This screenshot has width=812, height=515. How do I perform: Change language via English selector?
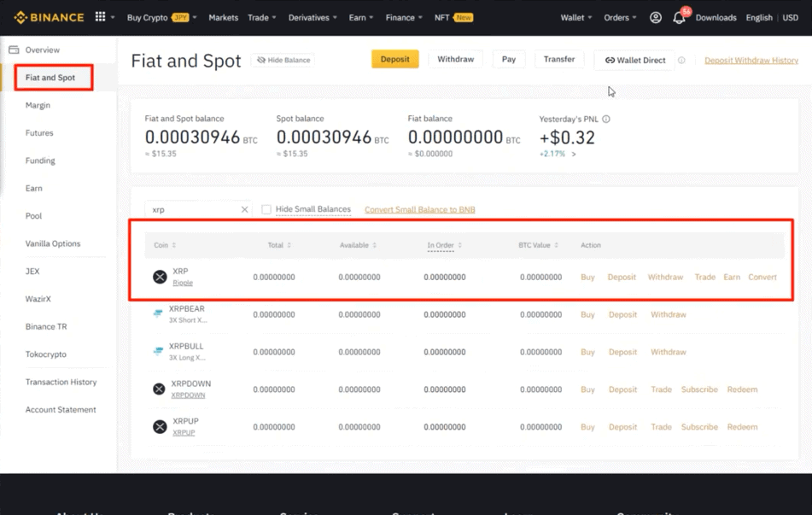point(759,18)
